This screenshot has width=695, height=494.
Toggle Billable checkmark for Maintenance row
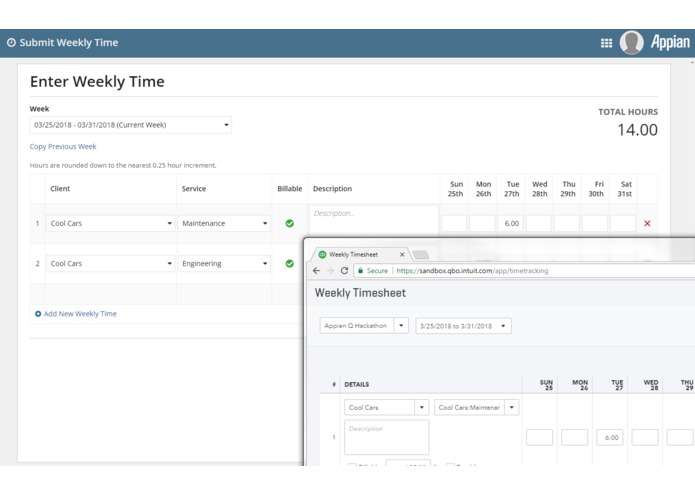[289, 223]
